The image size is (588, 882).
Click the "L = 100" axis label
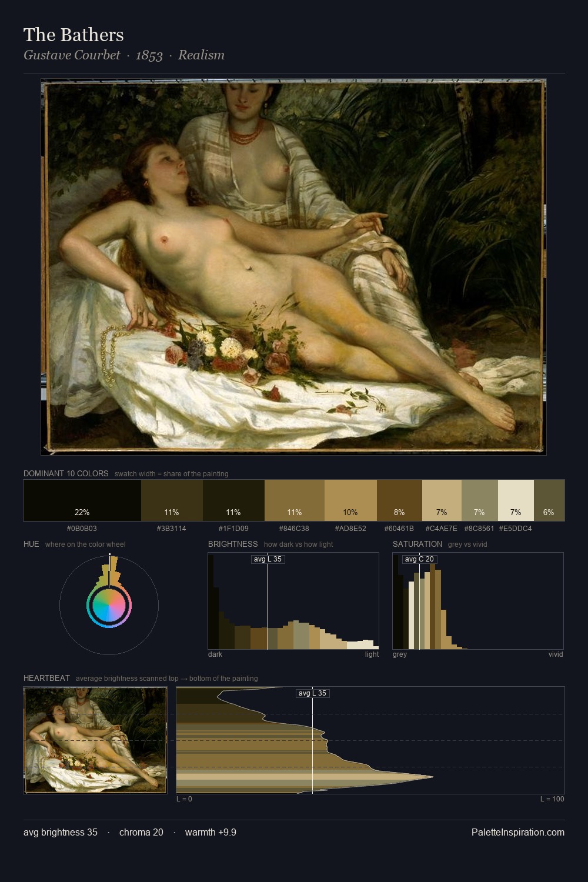552,799
